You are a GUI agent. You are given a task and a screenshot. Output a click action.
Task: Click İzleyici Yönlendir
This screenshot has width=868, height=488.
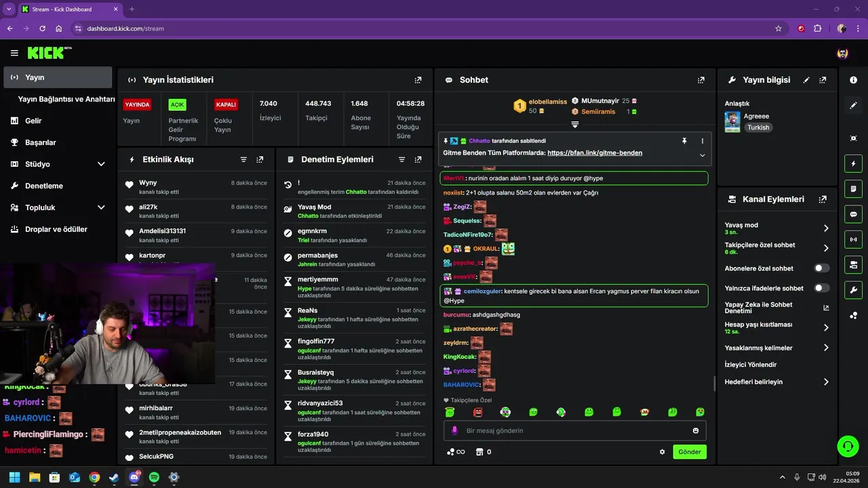click(x=751, y=365)
